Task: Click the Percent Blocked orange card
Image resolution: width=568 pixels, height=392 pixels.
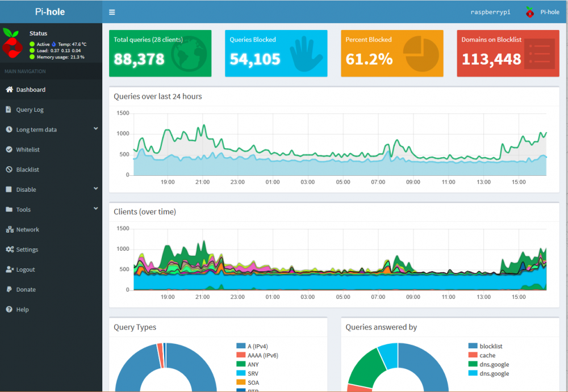Action: tap(392, 53)
